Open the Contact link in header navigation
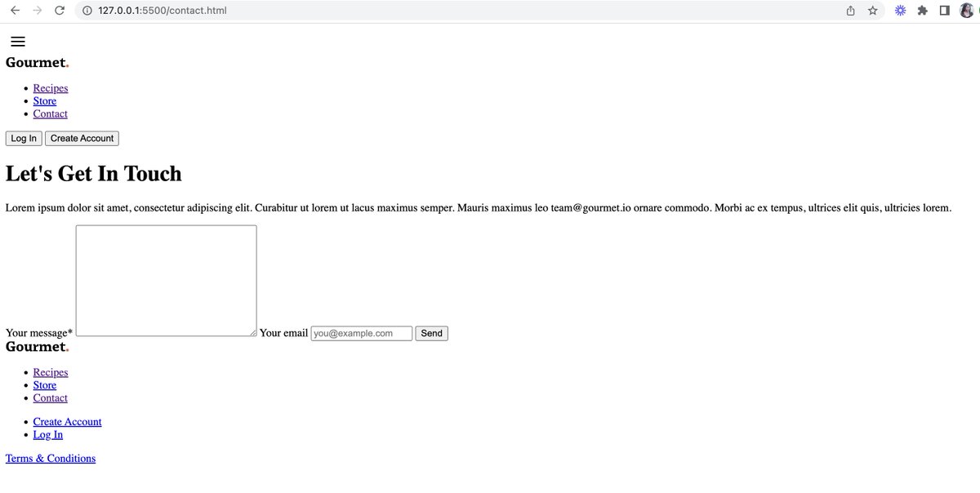980x493 pixels. 51,113
